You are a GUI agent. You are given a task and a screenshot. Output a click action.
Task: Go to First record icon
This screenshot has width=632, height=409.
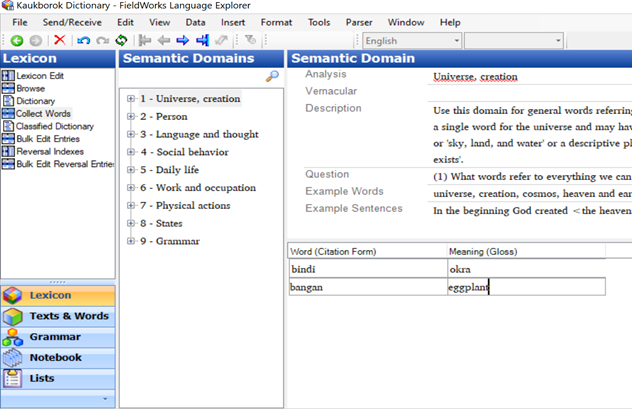coord(144,40)
